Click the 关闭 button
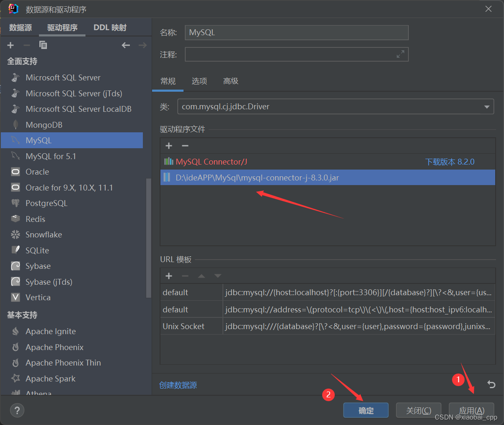Viewport: 504px width, 425px height. [419, 410]
